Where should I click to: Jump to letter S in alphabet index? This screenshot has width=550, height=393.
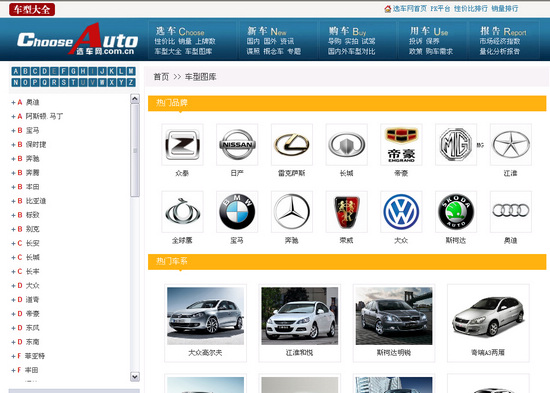click(x=63, y=82)
